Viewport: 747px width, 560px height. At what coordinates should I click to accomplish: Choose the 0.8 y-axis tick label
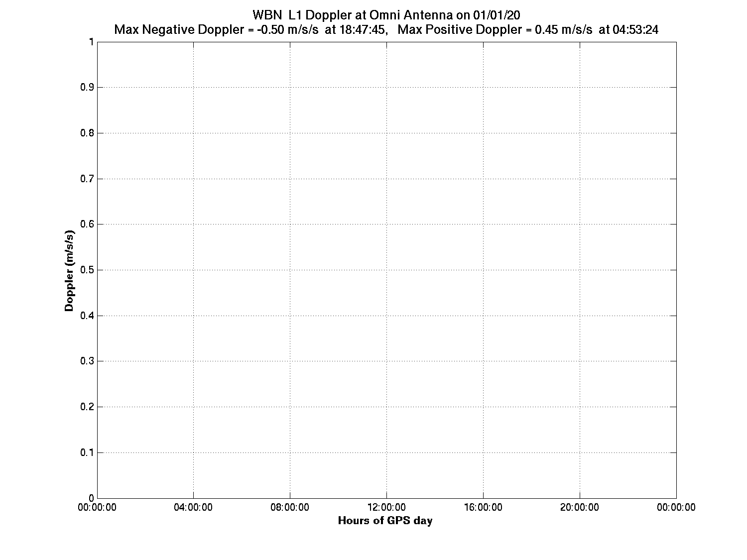(x=87, y=133)
